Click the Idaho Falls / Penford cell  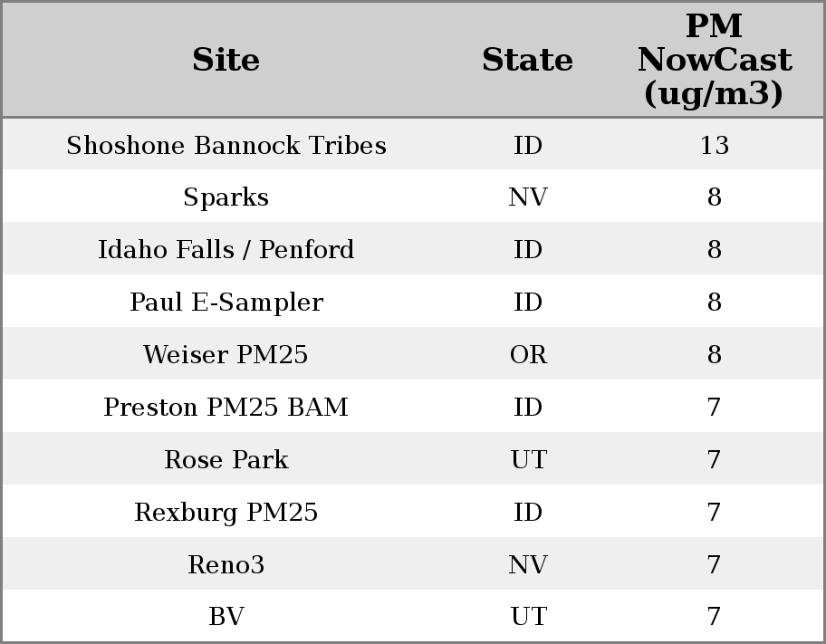pyautogui.click(x=226, y=250)
